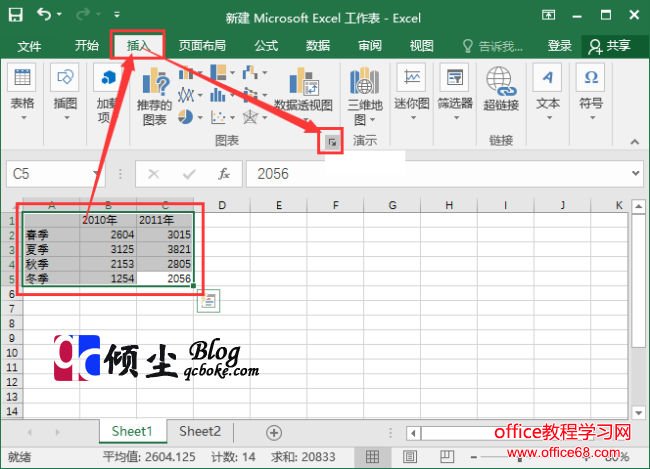Open the 文件 tab
The image size is (650, 469).
click(29, 45)
